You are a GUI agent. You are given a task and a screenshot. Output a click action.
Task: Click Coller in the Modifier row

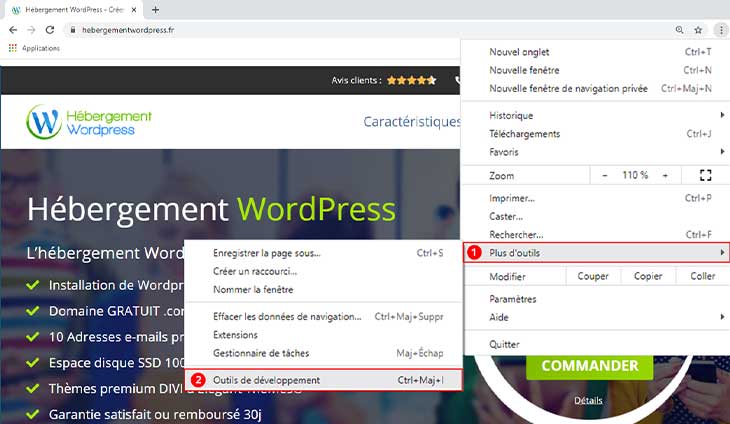point(703,276)
